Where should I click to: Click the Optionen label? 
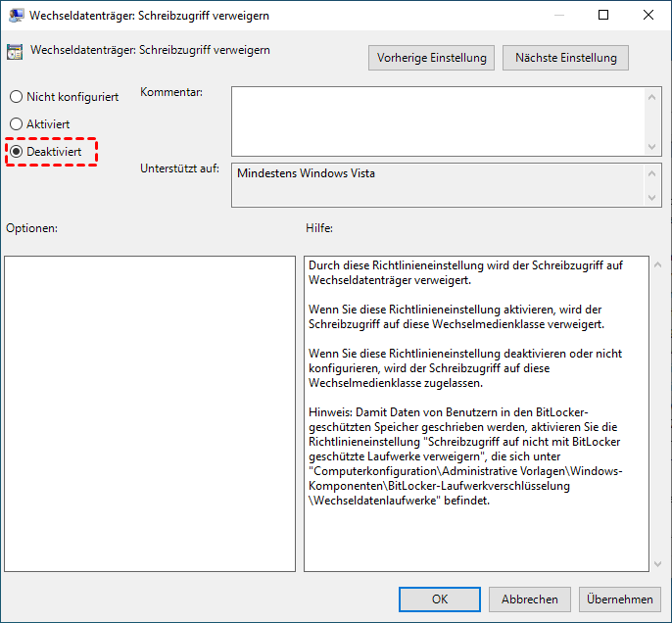31,228
